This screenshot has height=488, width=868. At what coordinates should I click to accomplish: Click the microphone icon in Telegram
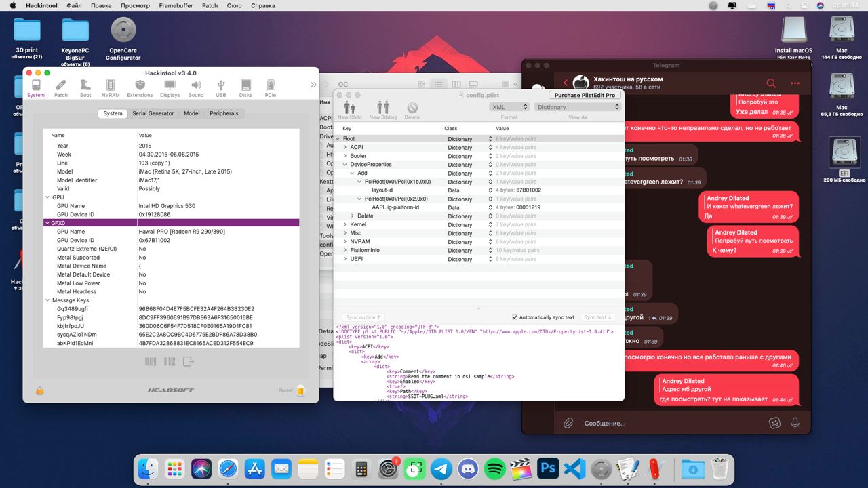[795, 423]
